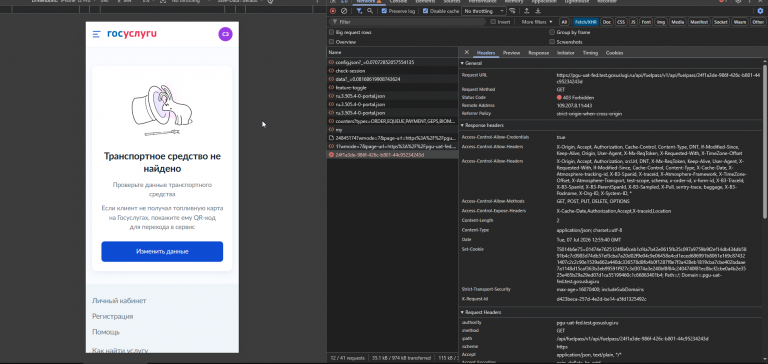Switch to the Headers tab
The width and height of the screenshot is (768, 364).
point(486,53)
